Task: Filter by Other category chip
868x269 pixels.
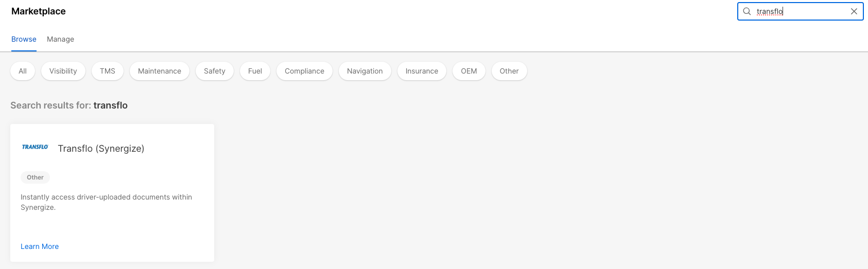Action: (x=509, y=71)
